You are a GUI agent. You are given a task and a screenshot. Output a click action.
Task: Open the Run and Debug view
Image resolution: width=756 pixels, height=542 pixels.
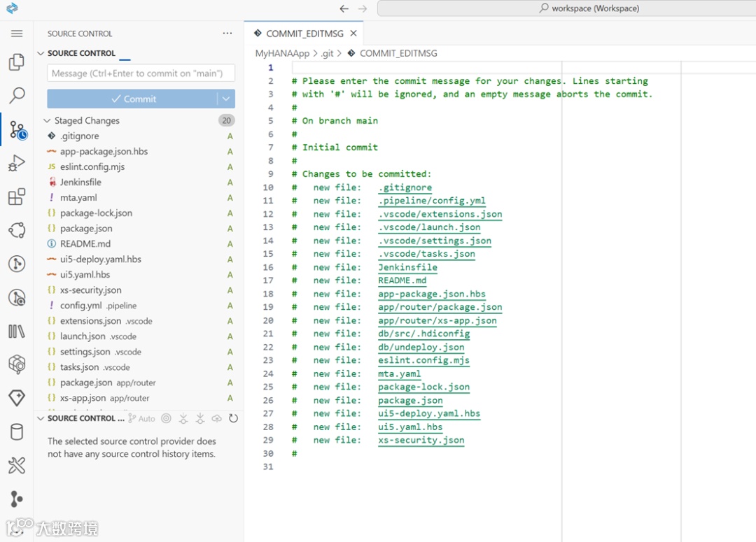(x=17, y=164)
